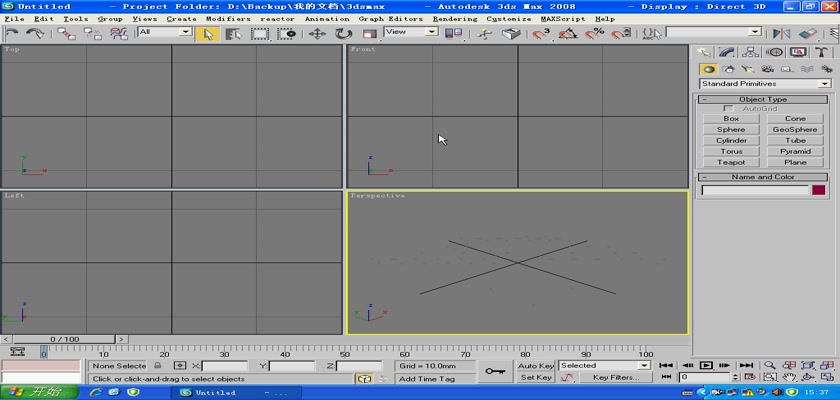
Task: Select the Move tool
Action: (x=318, y=34)
